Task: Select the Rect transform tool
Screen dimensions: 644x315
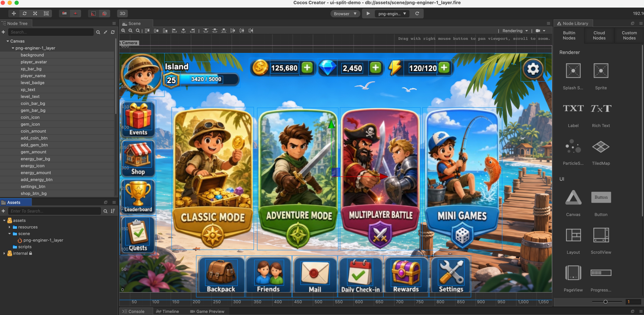Action: pos(46,13)
